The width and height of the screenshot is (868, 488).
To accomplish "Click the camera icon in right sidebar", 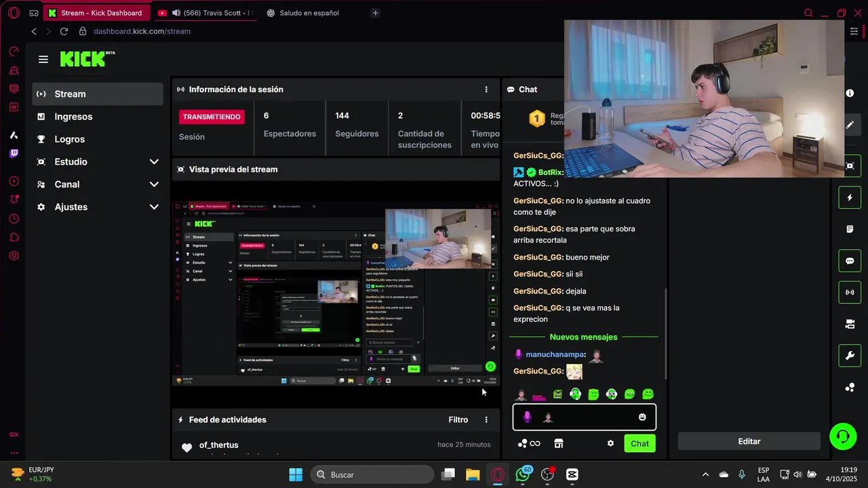I will coord(850,324).
